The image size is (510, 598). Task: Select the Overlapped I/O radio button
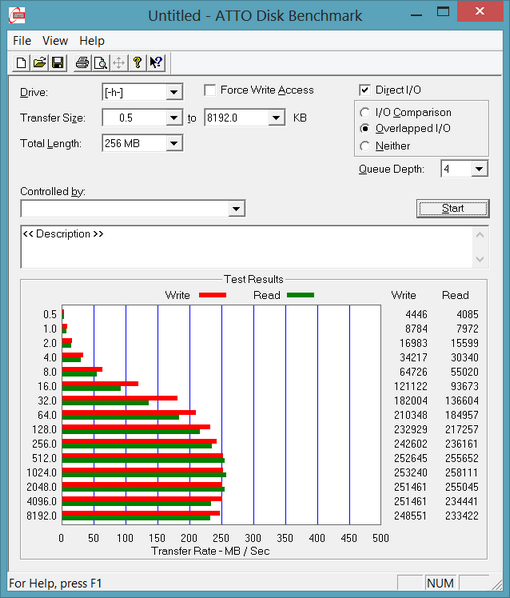click(x=365, y=129)
